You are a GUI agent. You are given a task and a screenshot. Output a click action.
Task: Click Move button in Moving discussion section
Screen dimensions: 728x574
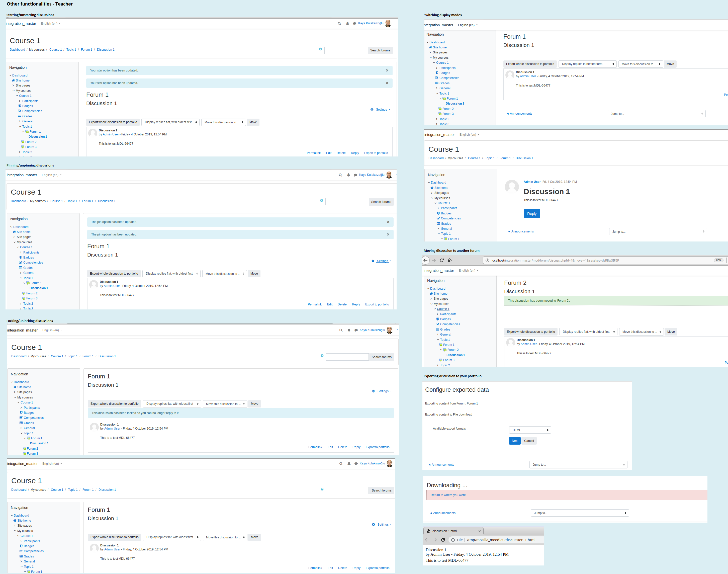tap(671, 332)
